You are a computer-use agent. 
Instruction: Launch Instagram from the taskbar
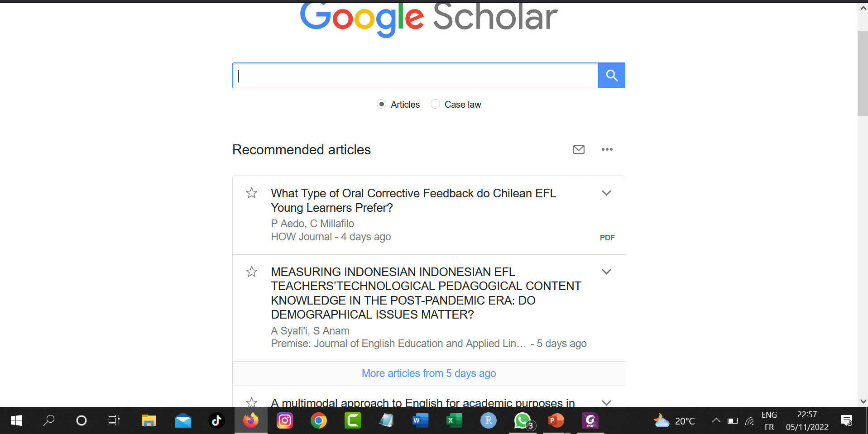(x=285, y=420)
